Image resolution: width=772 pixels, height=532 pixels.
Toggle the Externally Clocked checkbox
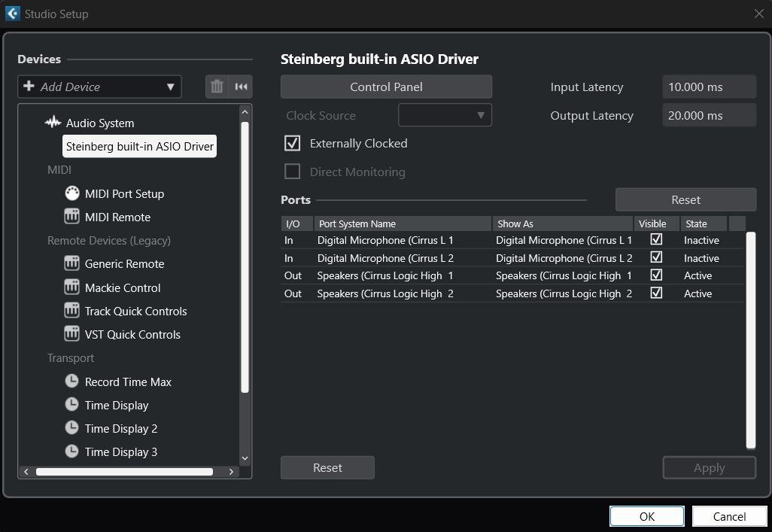[x=293, y=143]
